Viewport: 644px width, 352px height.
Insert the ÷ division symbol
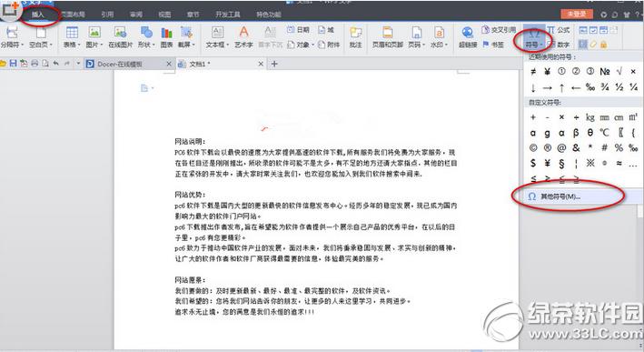[576, 117]
